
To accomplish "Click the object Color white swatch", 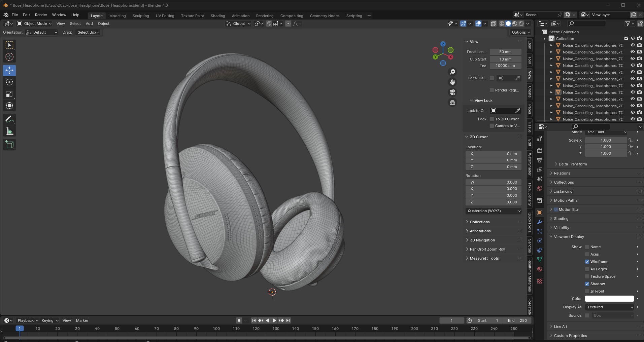I will coord(609,299).
